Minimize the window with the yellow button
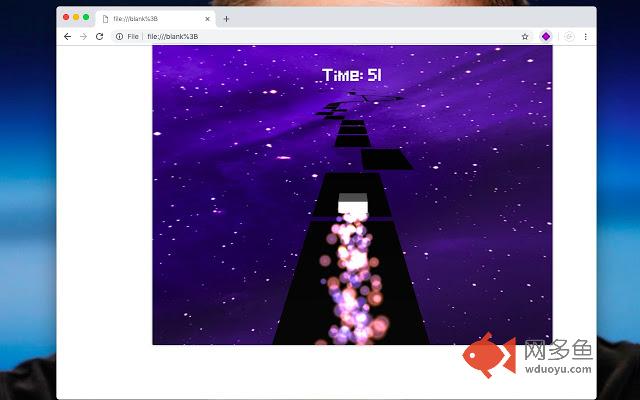The height and width of the screenshot is (400, 640). (x=76, y=17)
